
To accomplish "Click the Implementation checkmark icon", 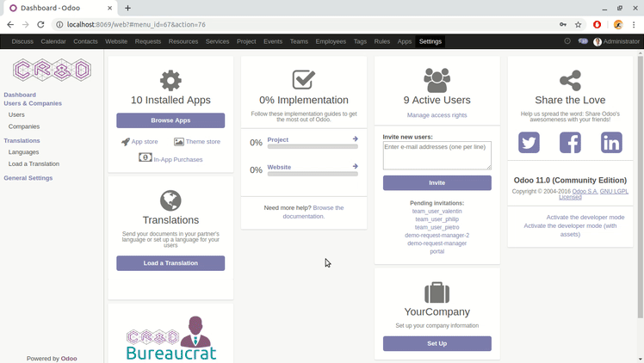I will (x=304, y=80).
